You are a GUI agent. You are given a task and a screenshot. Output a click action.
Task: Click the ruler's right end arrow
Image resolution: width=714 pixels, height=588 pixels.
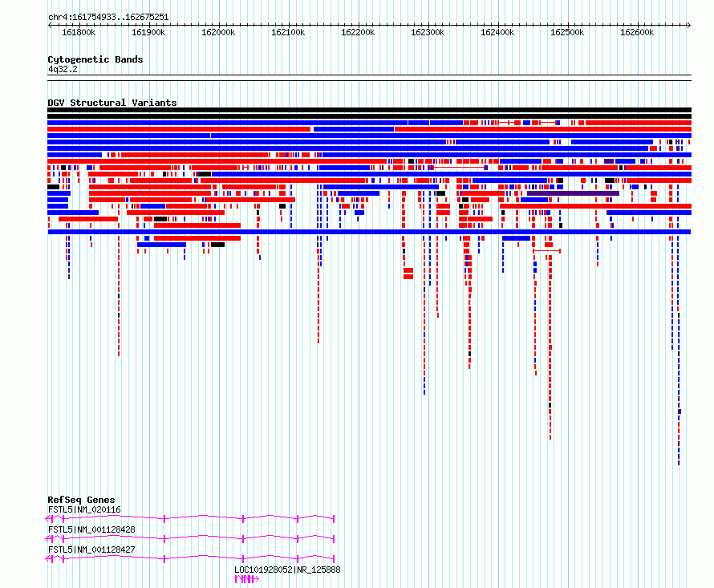[689, 26]
